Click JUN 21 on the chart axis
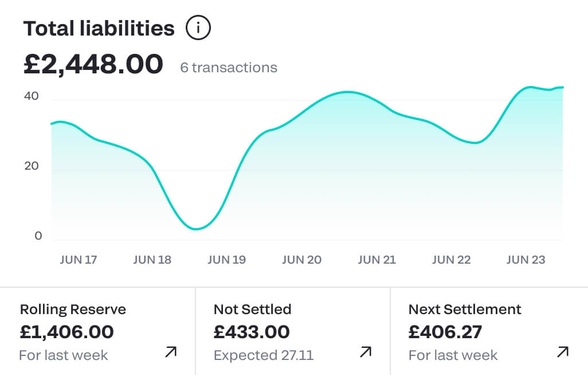Image resolution: width=588 pixels, height=376 pixels. pyautogui.click(x=377, y=260)
